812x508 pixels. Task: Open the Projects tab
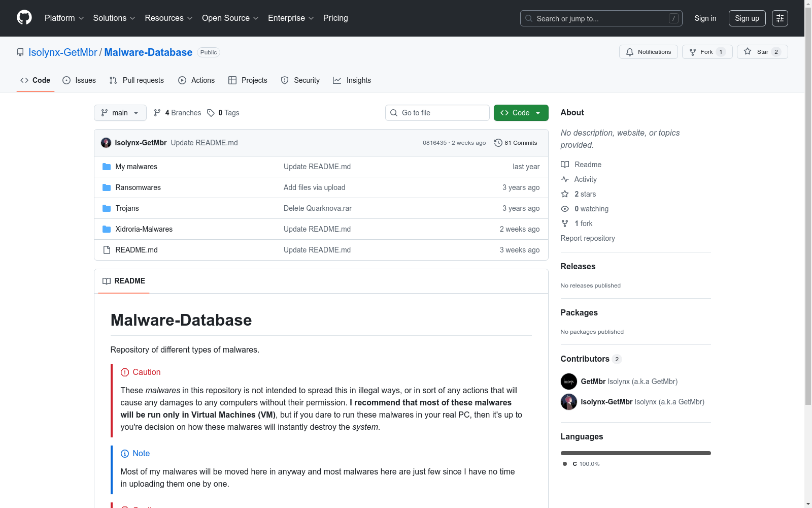(x=248, y=80)
